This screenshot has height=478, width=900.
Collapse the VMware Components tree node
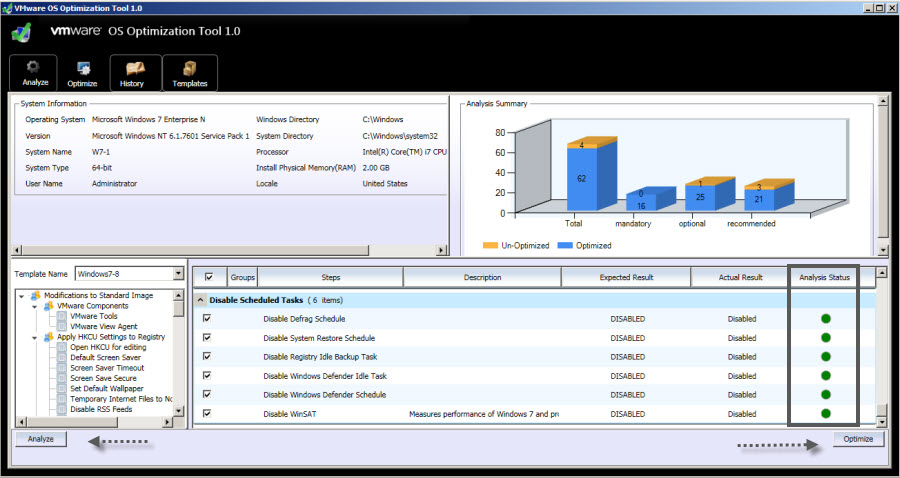(34, 306)
